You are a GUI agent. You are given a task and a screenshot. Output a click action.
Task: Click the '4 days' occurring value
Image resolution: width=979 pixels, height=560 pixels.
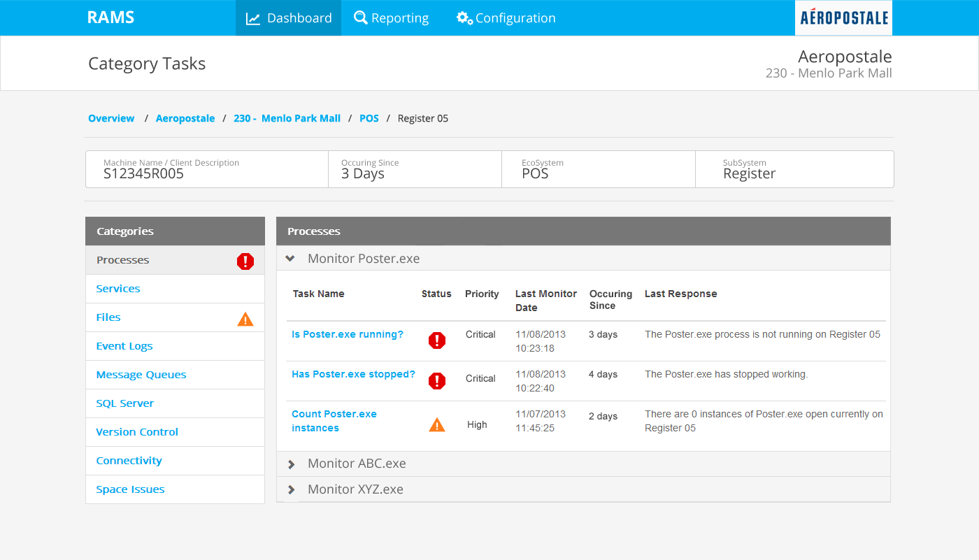click(x=603, y=375)
